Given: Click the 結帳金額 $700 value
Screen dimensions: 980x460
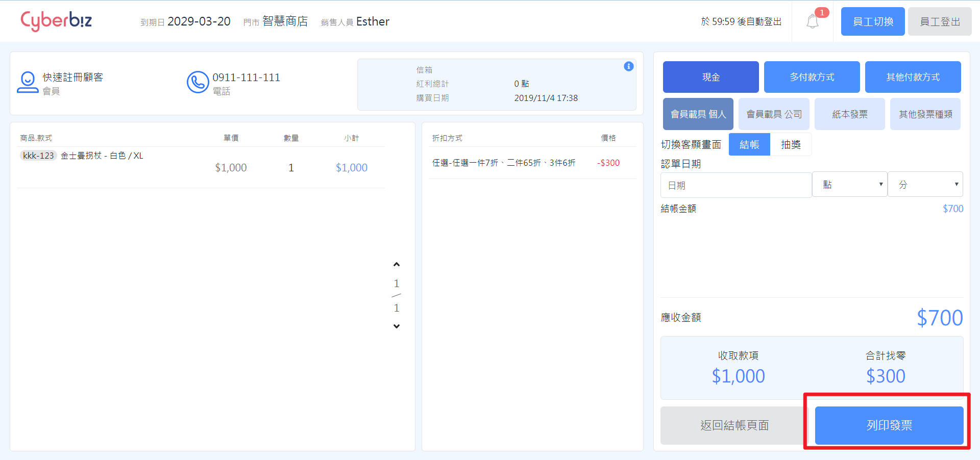Looking at the screenshot, I should 953,209.
